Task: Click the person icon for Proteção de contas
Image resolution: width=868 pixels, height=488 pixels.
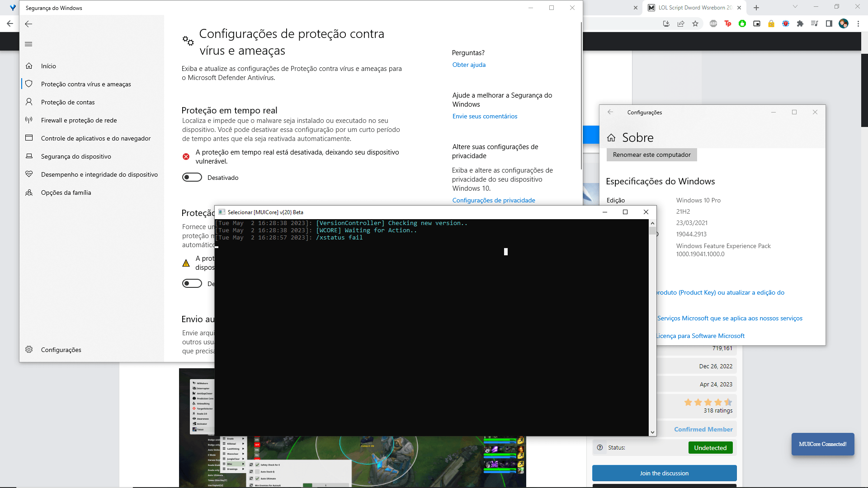Action: pos(29,102)
